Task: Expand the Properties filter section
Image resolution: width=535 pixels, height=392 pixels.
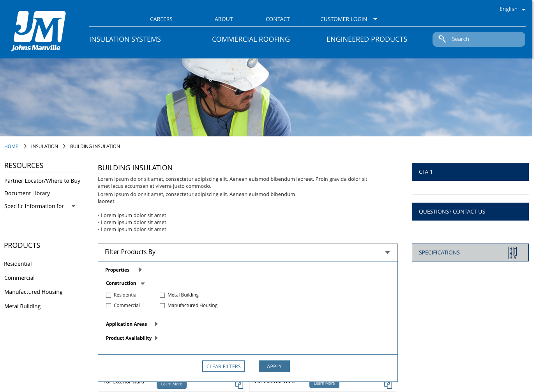Action: pos(140,270)
